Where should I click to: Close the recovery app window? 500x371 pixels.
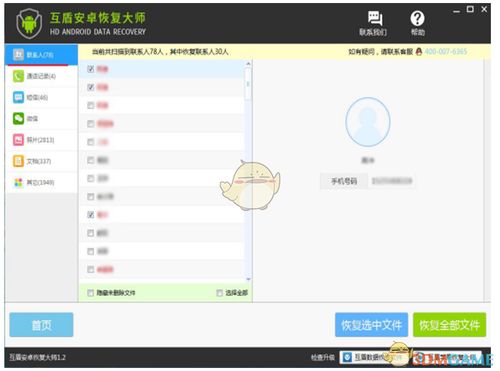(x=484, y=9)
